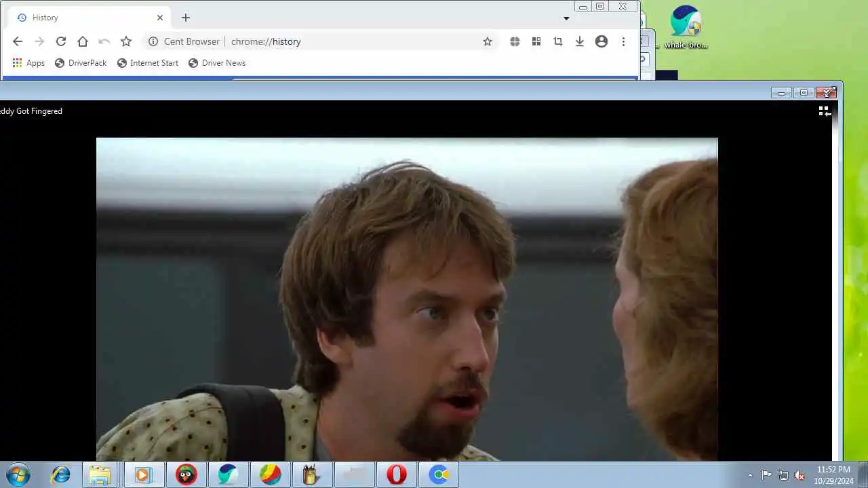Open the red bird app on taskbar
The image size is (868, 488).
point(186,474)
